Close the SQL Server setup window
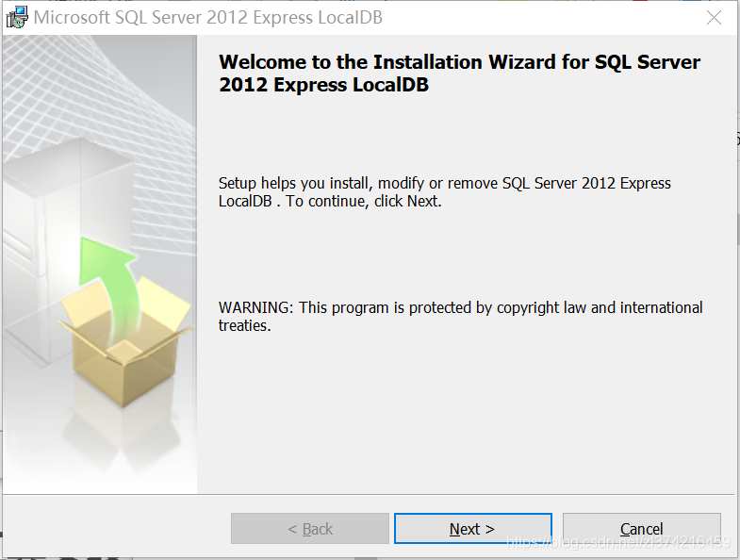This screenshot has width=740, height=560. pyautogui.click(x=714, y=18)
